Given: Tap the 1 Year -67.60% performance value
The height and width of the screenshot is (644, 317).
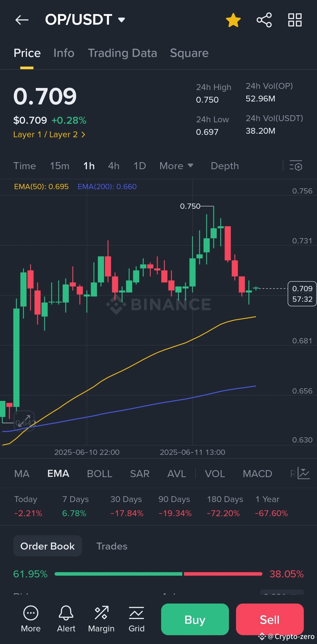Looking at the screenshot, I should point(271,513).
